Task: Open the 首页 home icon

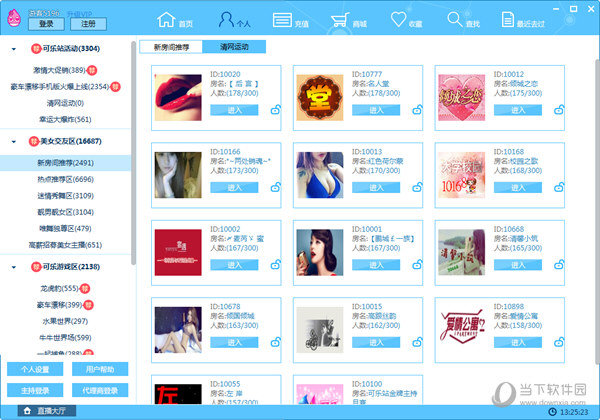Action: pos(166,20)
